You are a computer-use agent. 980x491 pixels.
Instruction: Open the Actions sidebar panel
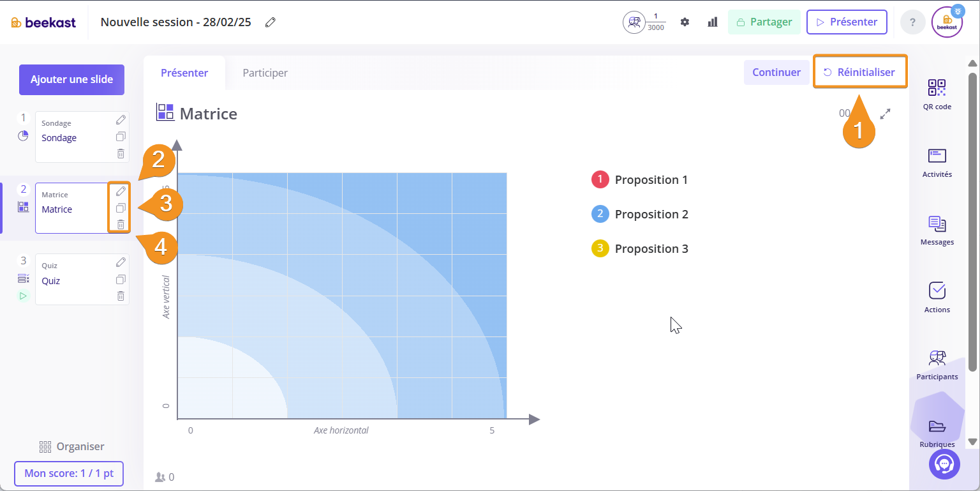pyautogui.click(x=937, y=298)
